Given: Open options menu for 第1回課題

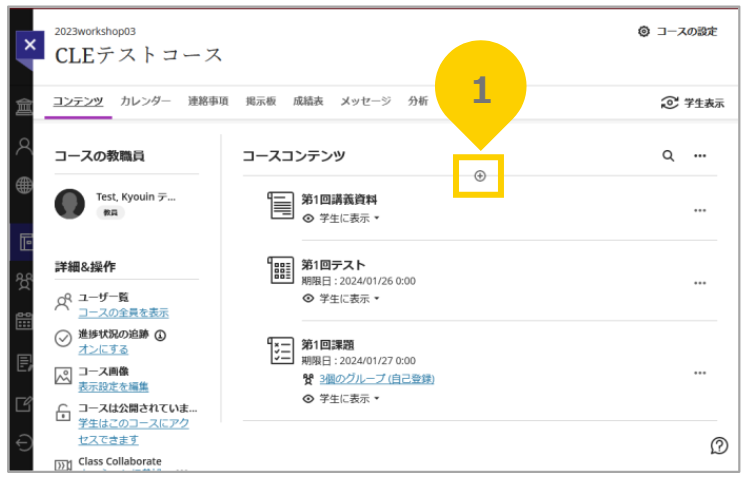Looking at the screenshot, I should pos(700,372).
